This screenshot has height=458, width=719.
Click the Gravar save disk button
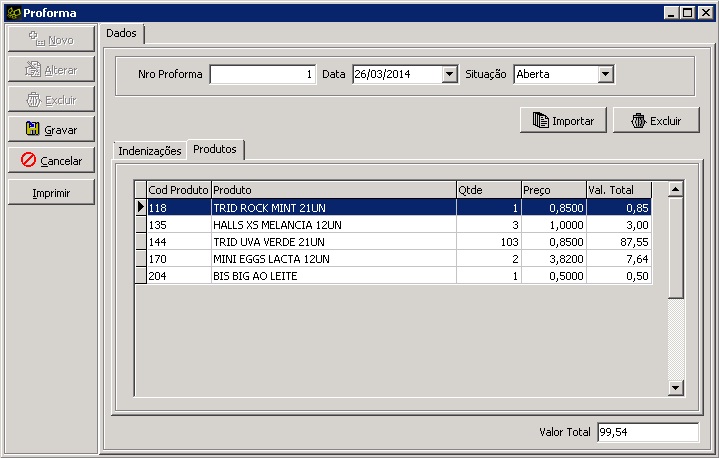pos(51,129)
